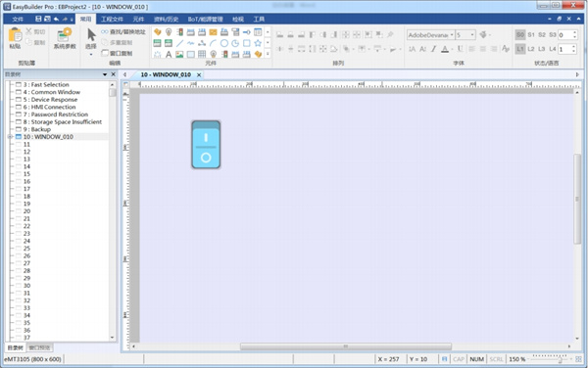Click the canvas vertical scrollbar thumb
Image resolution: width=588 pixels, height=368 pixels.
(x=577, y=199)
